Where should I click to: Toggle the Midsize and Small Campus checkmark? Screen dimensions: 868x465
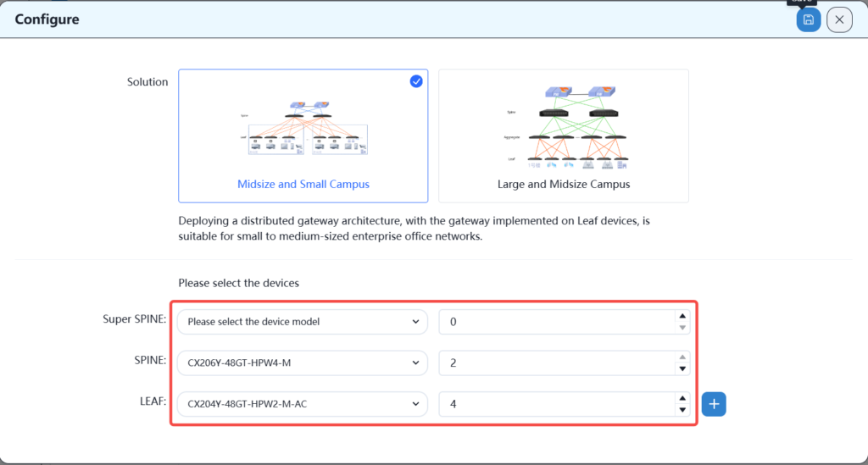pyautogui.click(x=416, y=81)
